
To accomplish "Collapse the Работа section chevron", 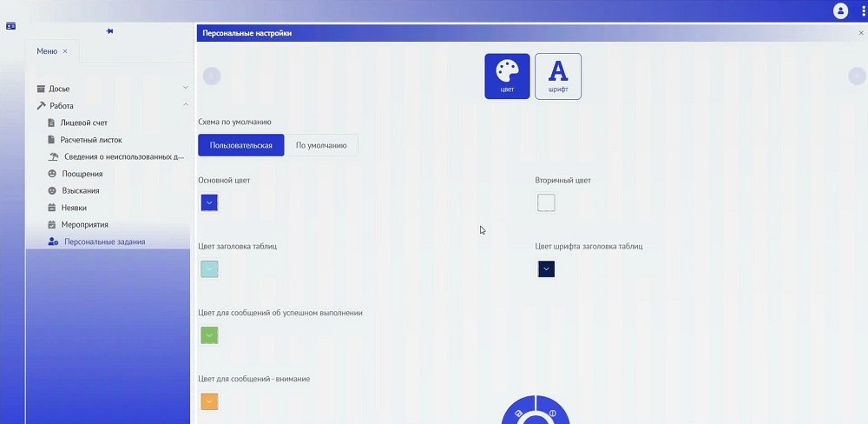I will tap(186, 104).
